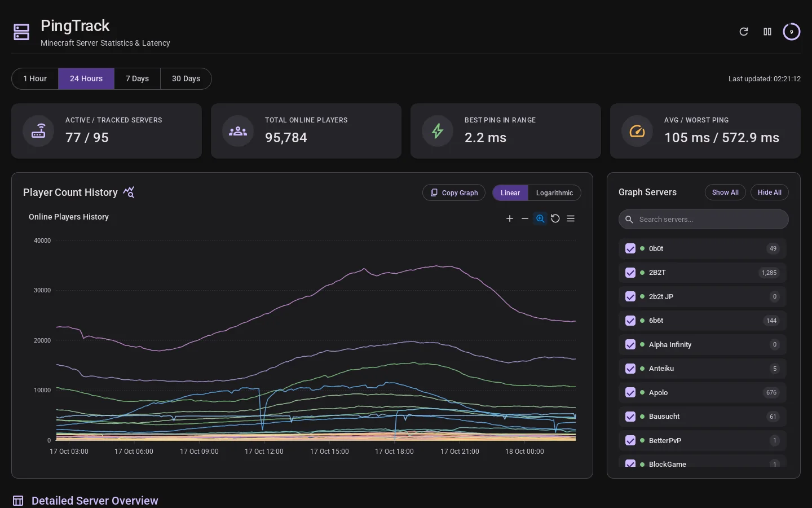Click the 2B2T player count badge 1,285
The width and height of the screenshot is (812, 508).
(769, 273)
